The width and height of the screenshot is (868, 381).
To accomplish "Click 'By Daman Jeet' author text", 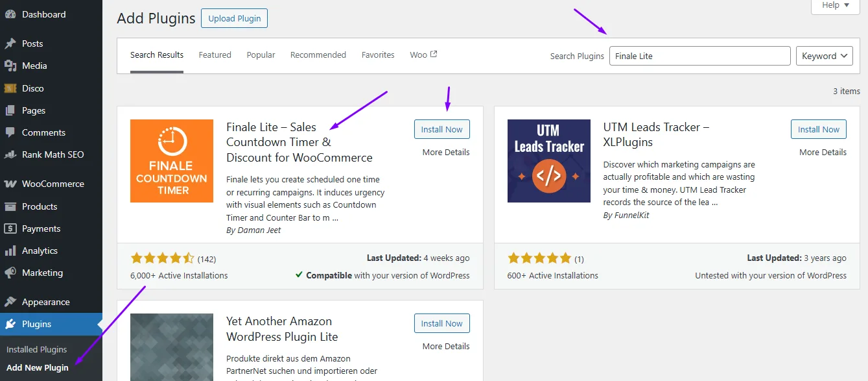I will click(253, 230).
